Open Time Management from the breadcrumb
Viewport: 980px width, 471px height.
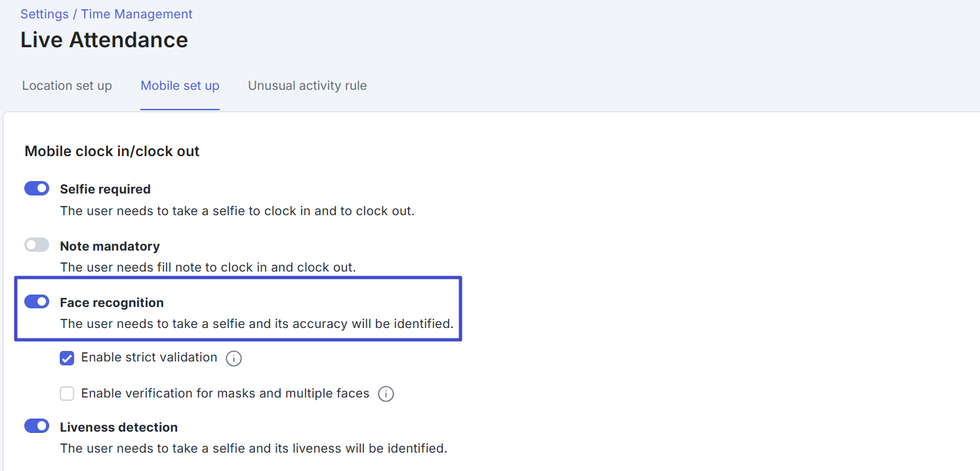pos(136,14)
